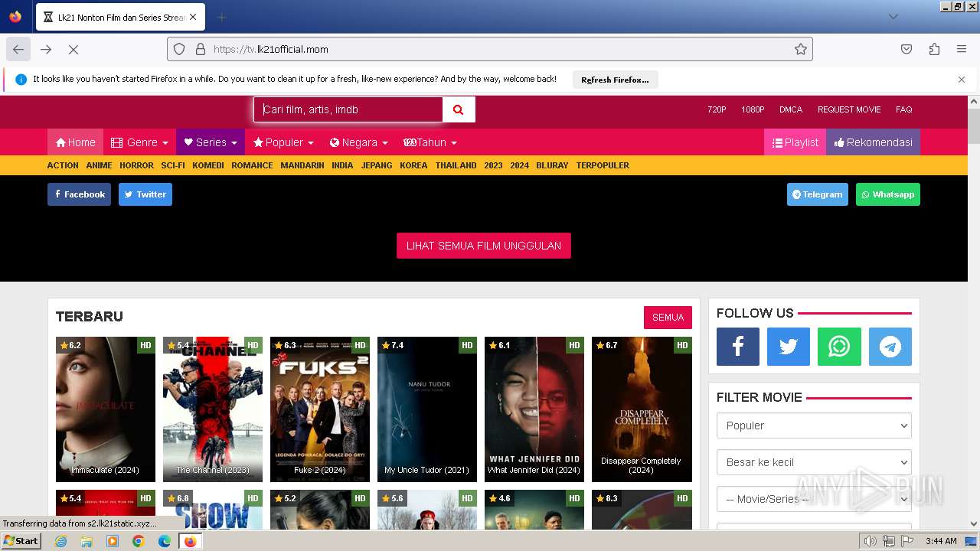Click the Follow Us WhatsApp square icon
980x551 pixels.
[839, 347]
